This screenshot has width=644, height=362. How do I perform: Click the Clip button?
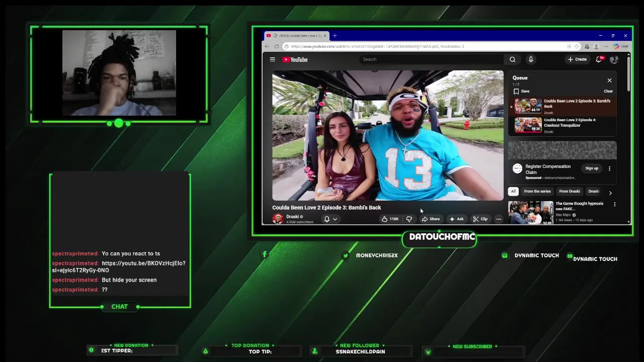[480, 219]
